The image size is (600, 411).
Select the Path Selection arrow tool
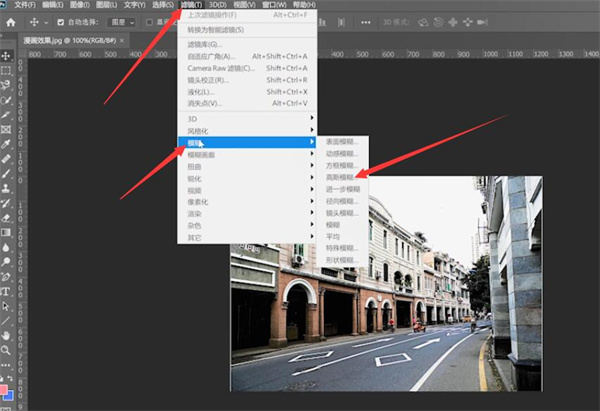(6, 306)
